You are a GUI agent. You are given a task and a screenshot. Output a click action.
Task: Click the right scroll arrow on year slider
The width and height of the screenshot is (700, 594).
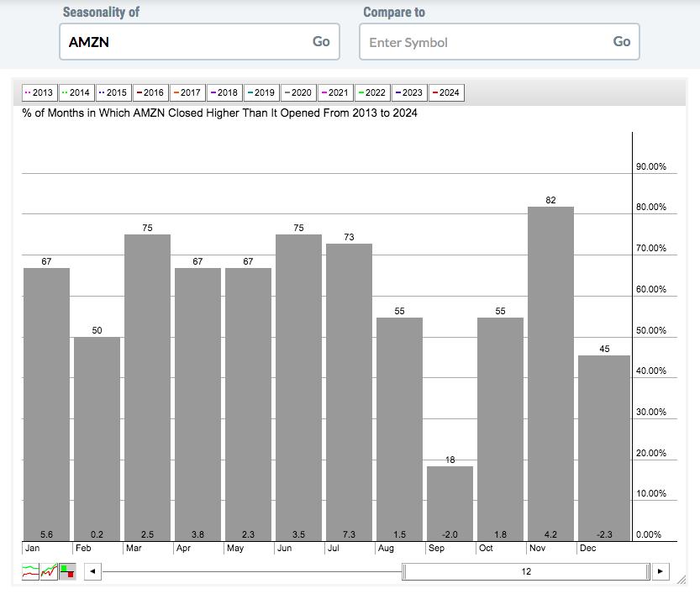(x=661, y=572)
